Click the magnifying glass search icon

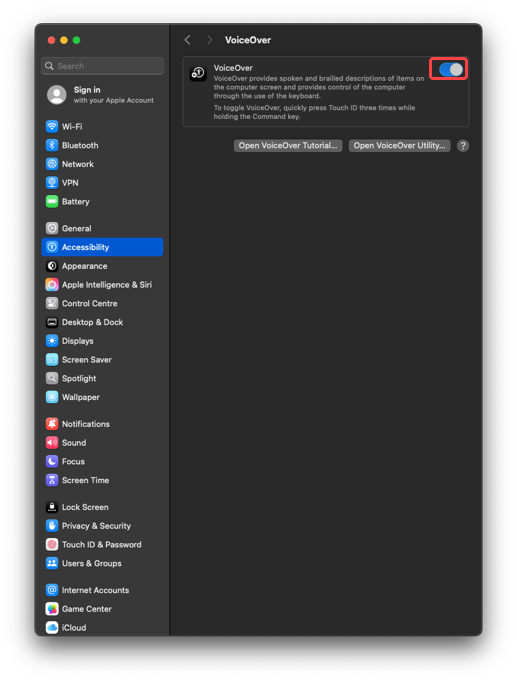click(x=50, y=66)
